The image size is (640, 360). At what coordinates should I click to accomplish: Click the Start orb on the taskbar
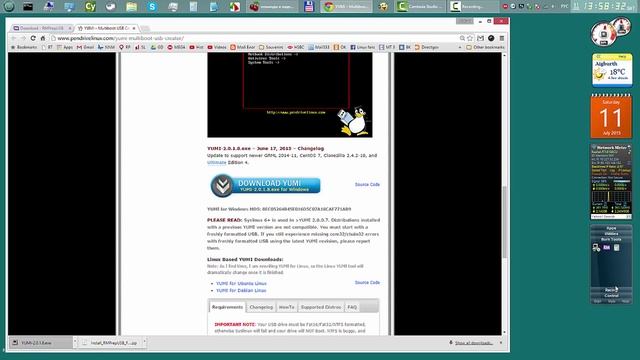click(9, 6)
